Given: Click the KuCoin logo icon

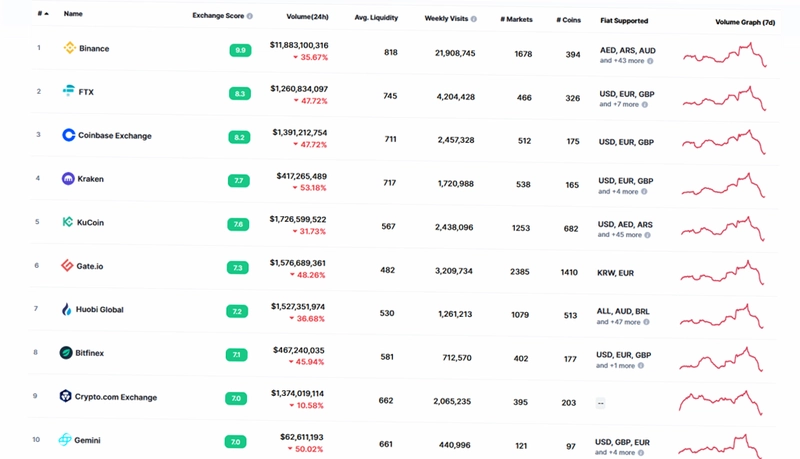Looking at the screenshot, I should pyautogui.click(x=67, y=222).
